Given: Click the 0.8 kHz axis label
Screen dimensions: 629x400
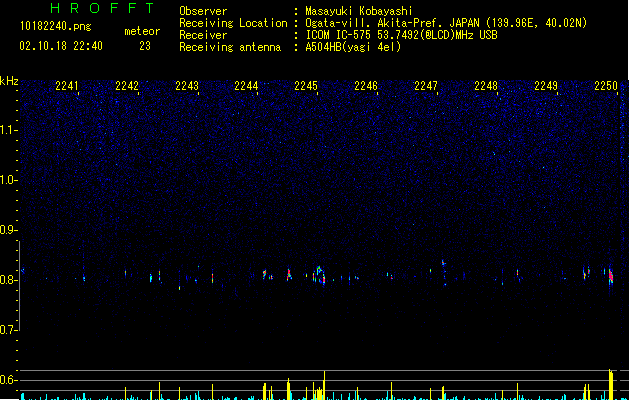Looking at the screenshot, I should [x=8, y=280].
